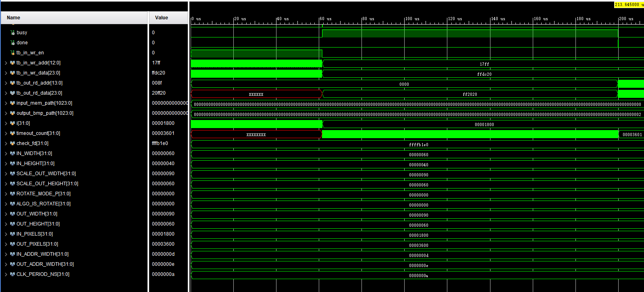Expand the tb_in_wr_addr[12:0] signal bus
The width and height of the screenshot is (644, 292).
[x=6, y=63]
